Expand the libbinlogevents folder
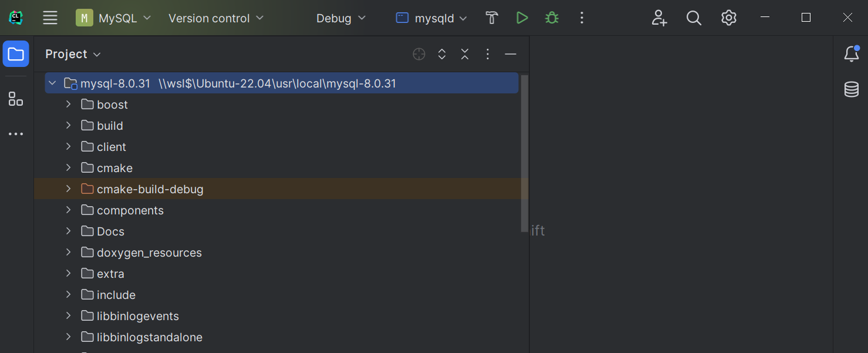868x353 pixels. click(69, 316)
